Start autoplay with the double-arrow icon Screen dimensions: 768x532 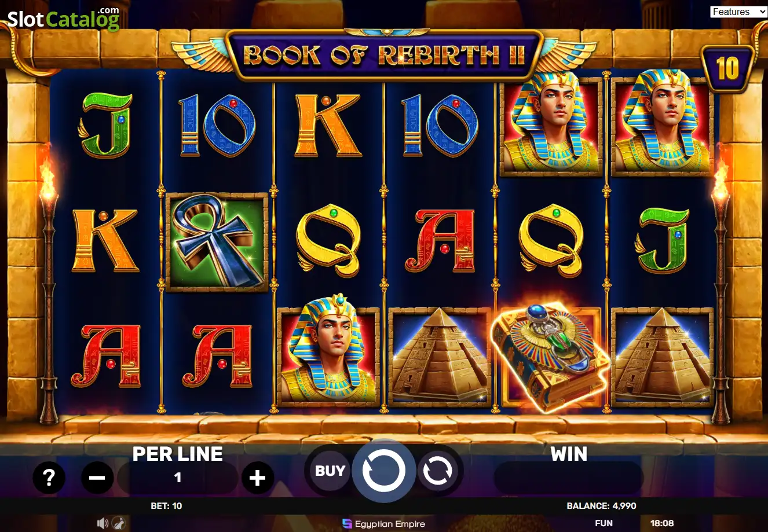click(x=437, y=471)
